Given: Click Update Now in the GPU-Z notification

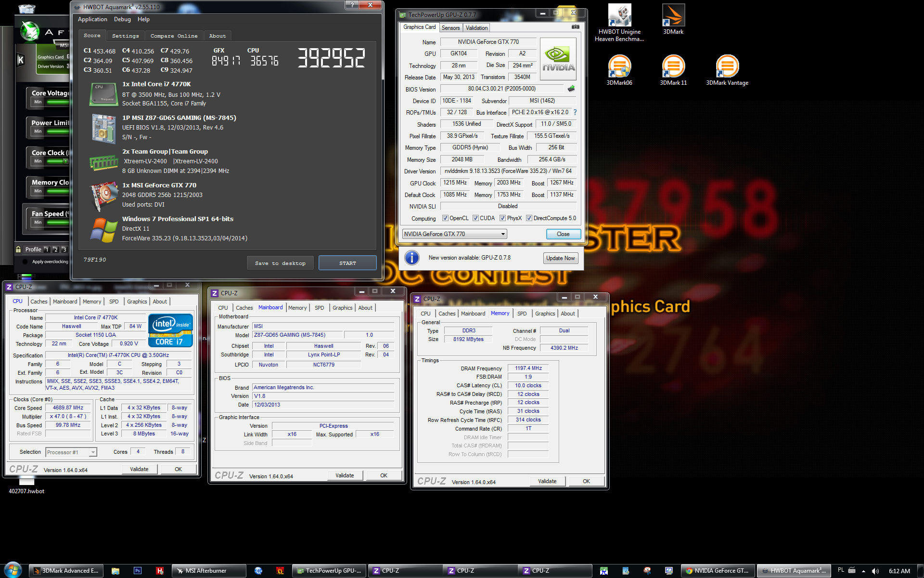Looking at the screenshot, I should tap(560, 258).
